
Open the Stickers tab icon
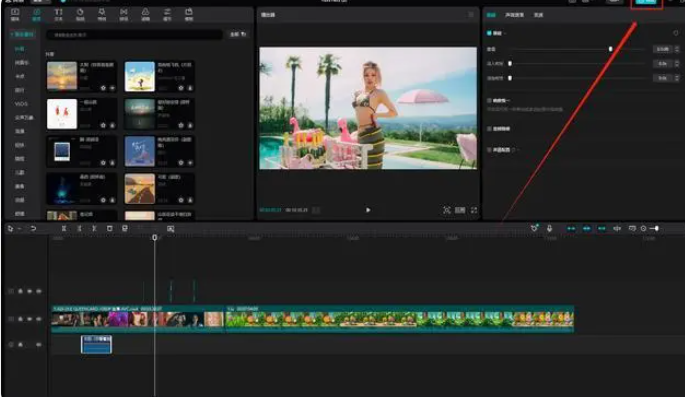click(x=80, y=14)
